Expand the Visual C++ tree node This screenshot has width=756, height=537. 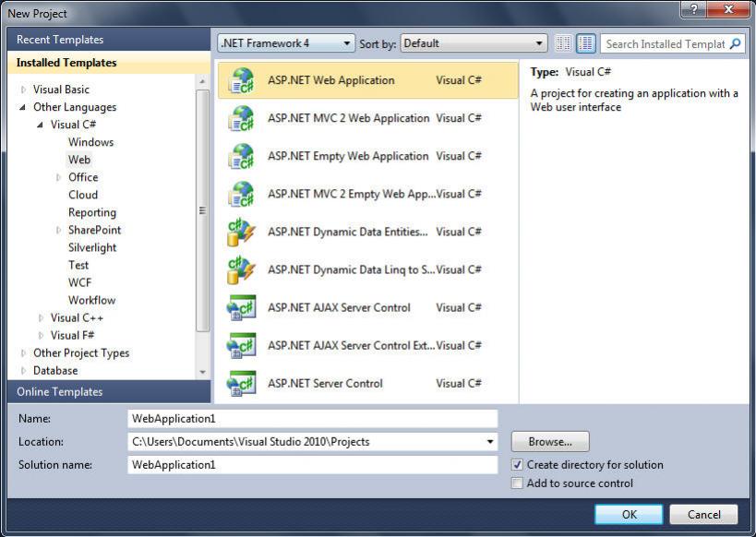41,317
